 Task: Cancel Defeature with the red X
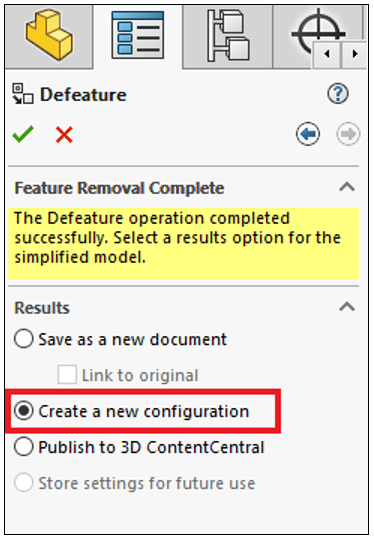click(64, 135)
